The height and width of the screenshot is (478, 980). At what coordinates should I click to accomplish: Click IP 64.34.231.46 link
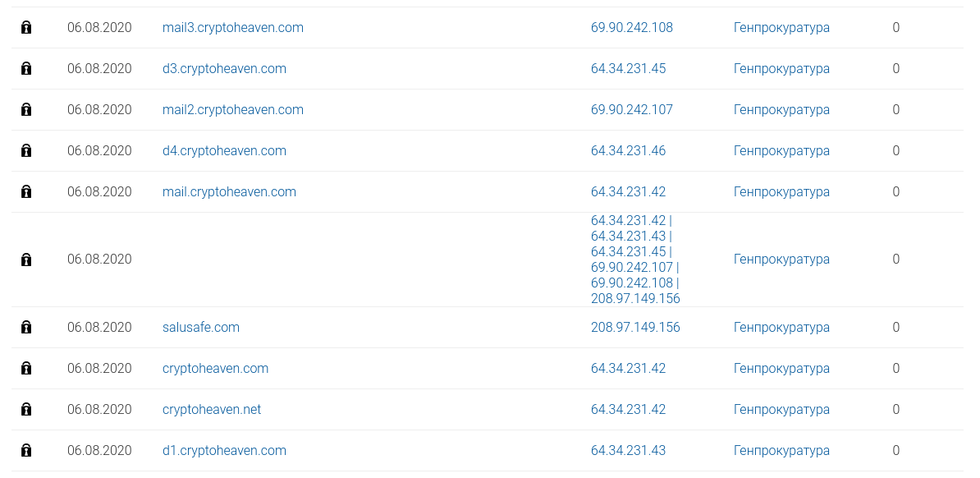(628, 151)
